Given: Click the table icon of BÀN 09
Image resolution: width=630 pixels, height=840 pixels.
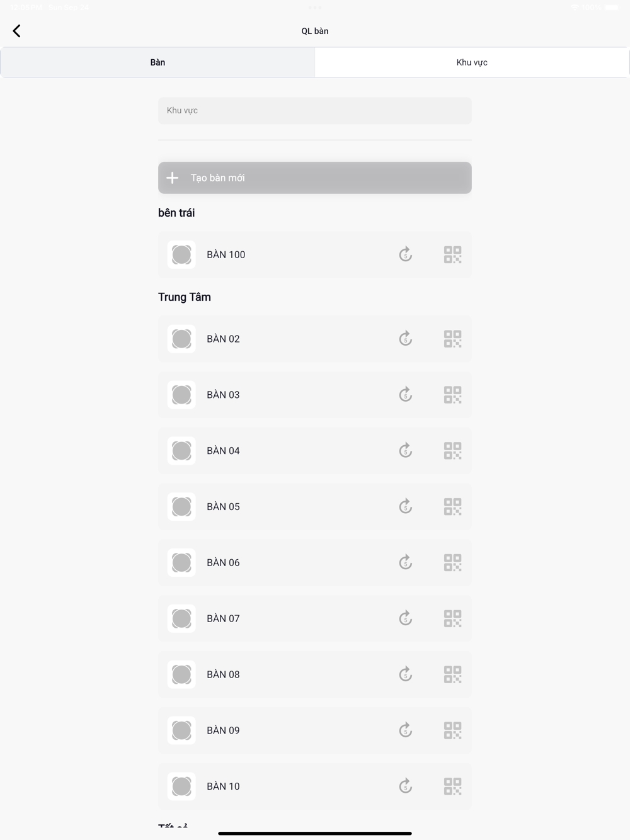Looking at the screenshot, I should [x=181, y=730].
